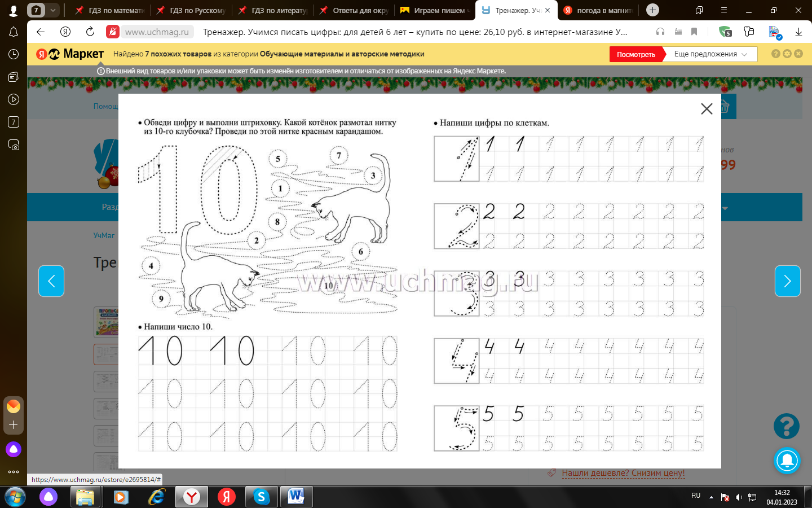Enable reader mode icon
This screenshot has height=508, width=812.
(678, 32)
